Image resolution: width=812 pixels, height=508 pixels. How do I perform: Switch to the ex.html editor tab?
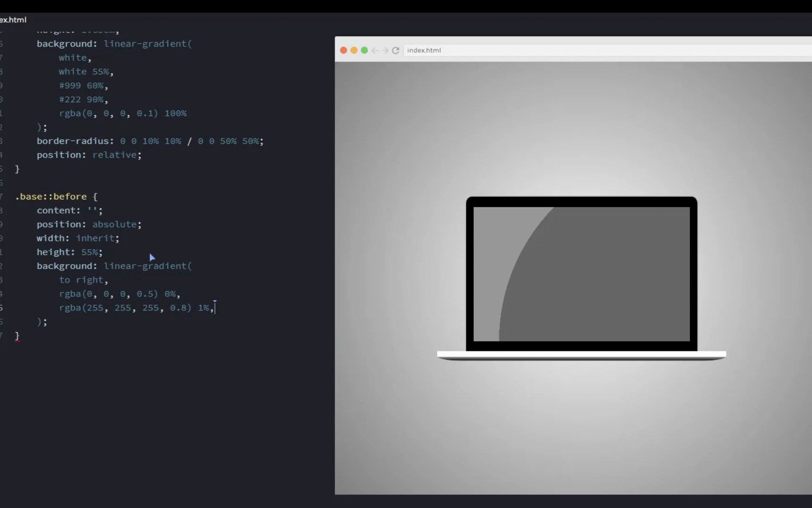tap(12, 20)
